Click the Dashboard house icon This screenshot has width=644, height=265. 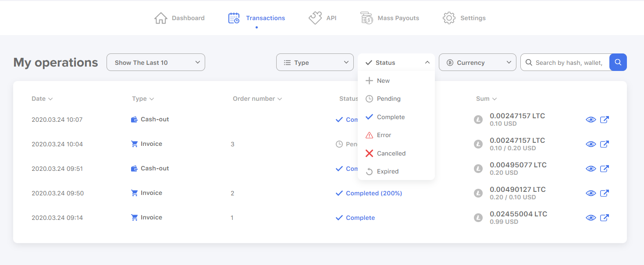[x=161, y=18]
